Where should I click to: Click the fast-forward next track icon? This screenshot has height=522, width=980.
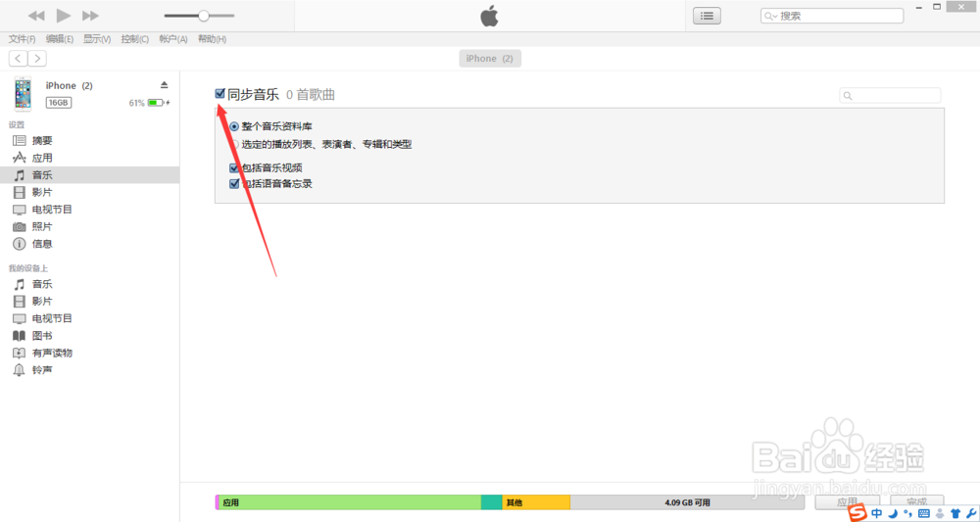click(x=90, y=16)
